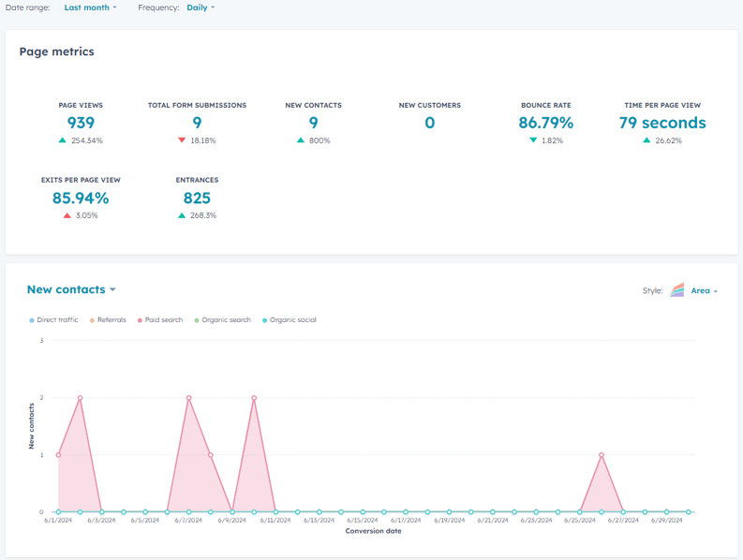Click the green up arrow under Page Views
The width and height of the screenshot is (743, 560).
coord(63,140)
